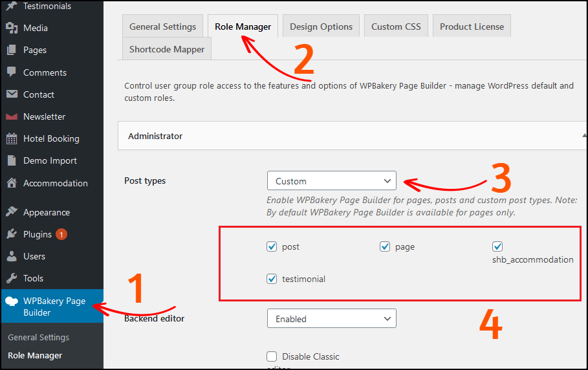588x370 pixels.
Task: Open General Settings submenu link in sidebar
Action: pos(39,337)
